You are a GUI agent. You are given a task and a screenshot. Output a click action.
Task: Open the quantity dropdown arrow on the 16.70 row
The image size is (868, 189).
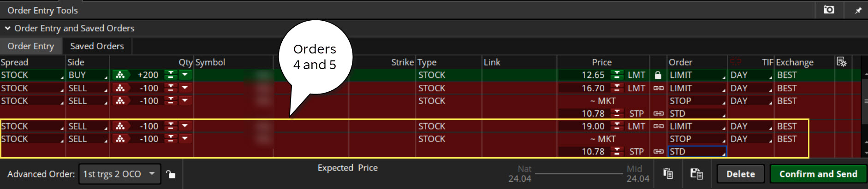(x=185, y=88)
